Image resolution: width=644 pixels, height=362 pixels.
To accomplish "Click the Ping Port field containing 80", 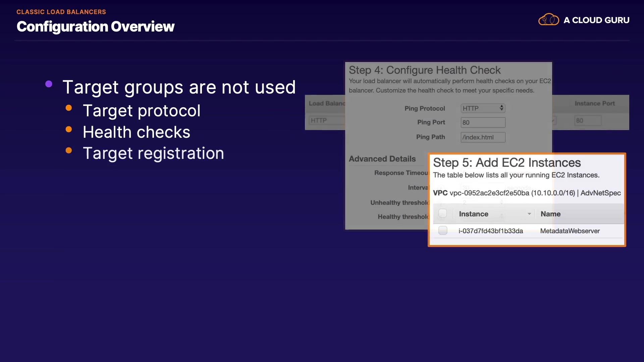I will (483, 122).
